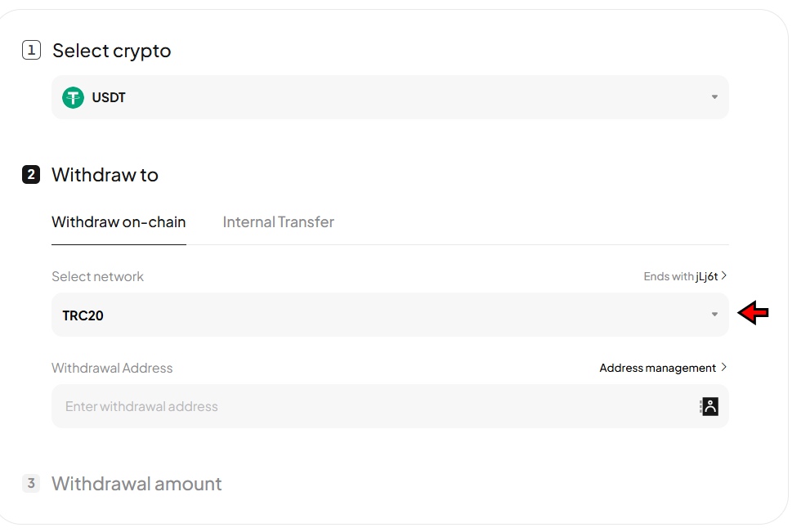Click the dropdown arrow on the crypto selector
810x532 pixels.
pyautogui.click(x=714, y=96)
